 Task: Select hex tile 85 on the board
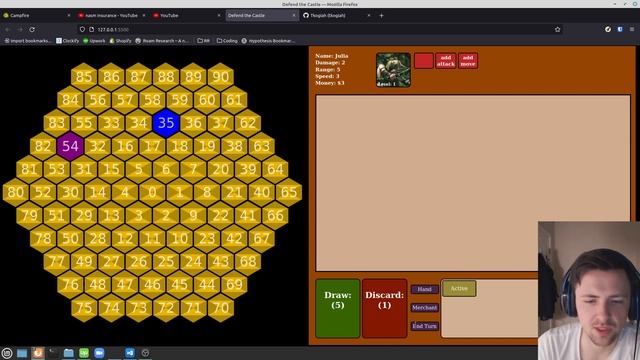84,77
